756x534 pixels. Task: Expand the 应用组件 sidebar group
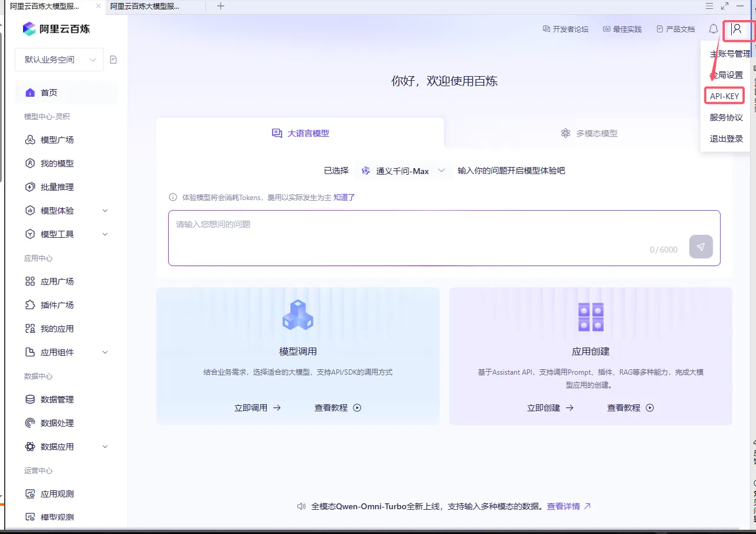point(66,352)
